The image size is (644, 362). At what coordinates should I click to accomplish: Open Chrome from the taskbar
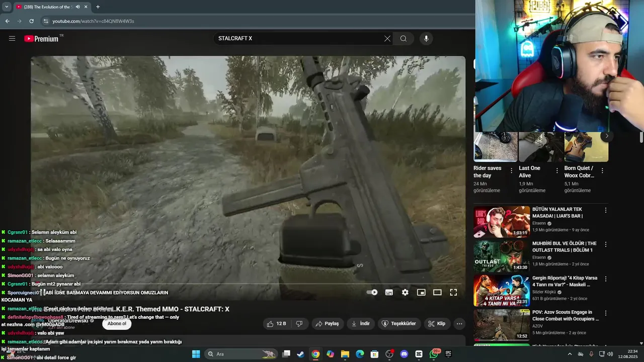pyautogui.click(x=315, y=354)
